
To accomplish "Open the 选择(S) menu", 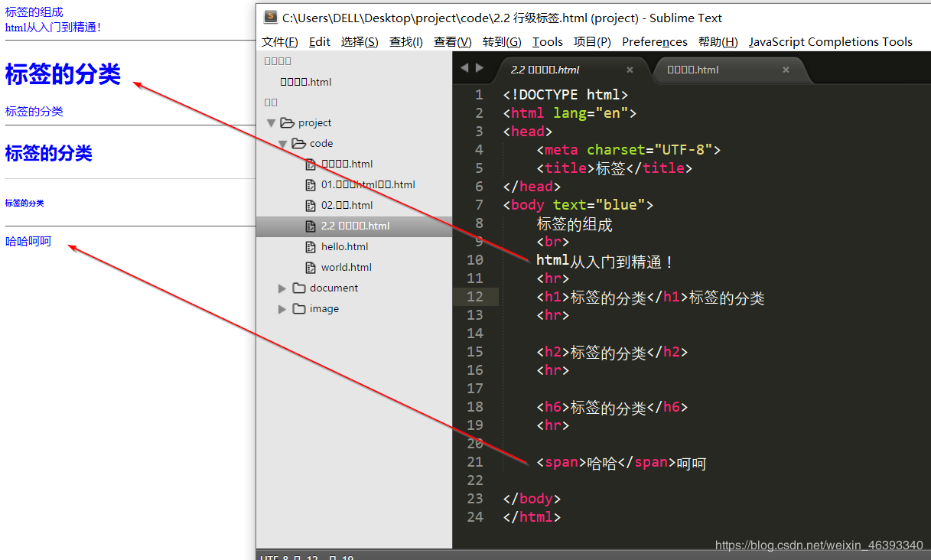I will click(x=360, y=42).
